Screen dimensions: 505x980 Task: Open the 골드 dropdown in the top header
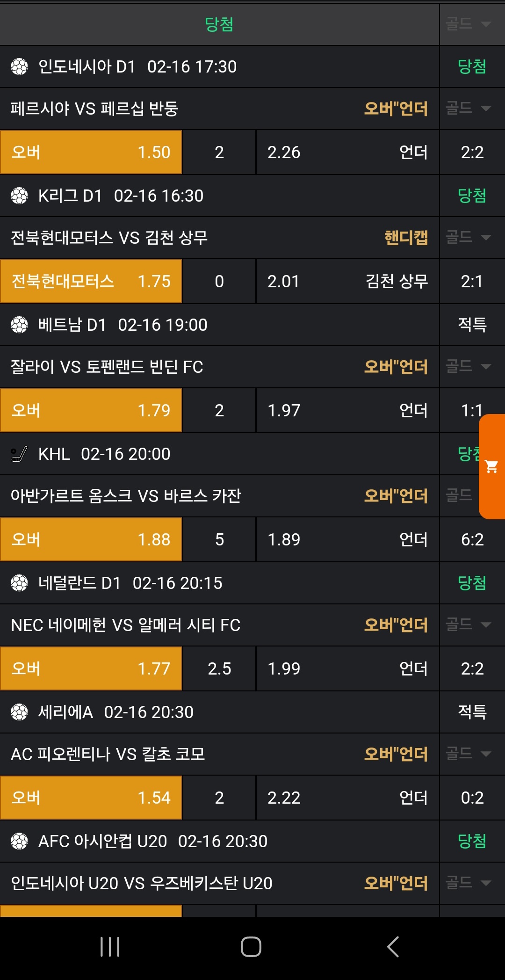click(x=469, y=24)
